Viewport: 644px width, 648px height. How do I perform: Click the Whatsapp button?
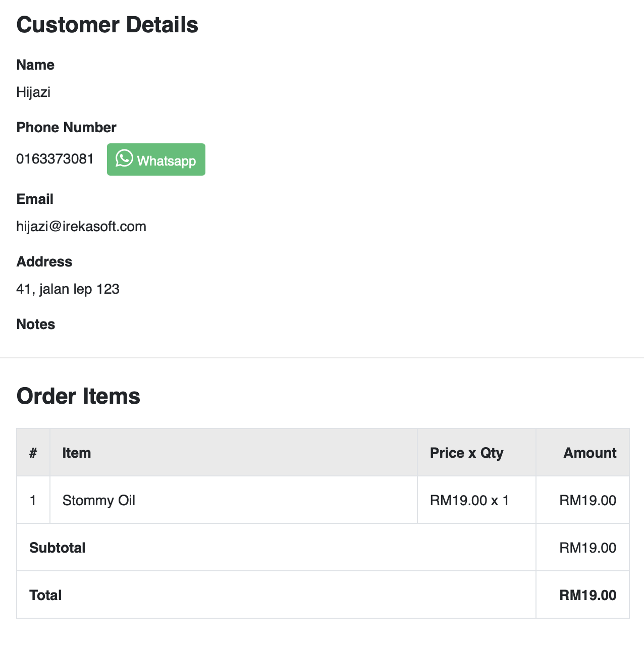pos(156,159)
